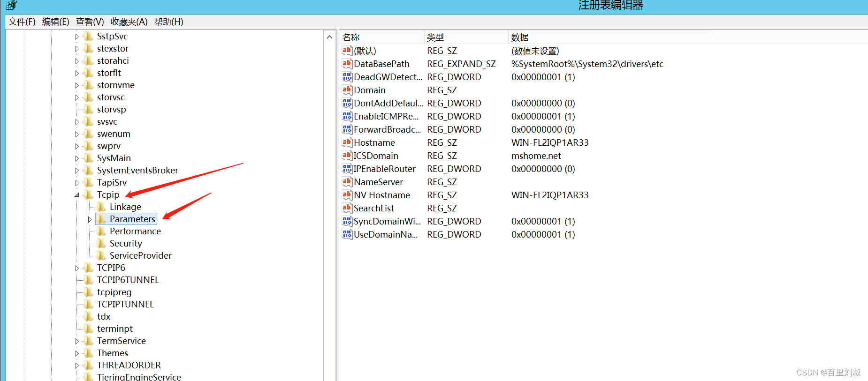The width and height of the screenshot is (868, 381).
Task: Expand the Themes tree node
Action: coord(77,353)
